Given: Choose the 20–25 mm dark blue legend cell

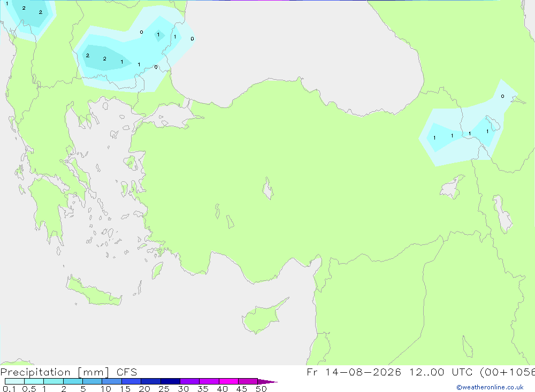Looking at the screenshot, I should (x=151, y=381).
